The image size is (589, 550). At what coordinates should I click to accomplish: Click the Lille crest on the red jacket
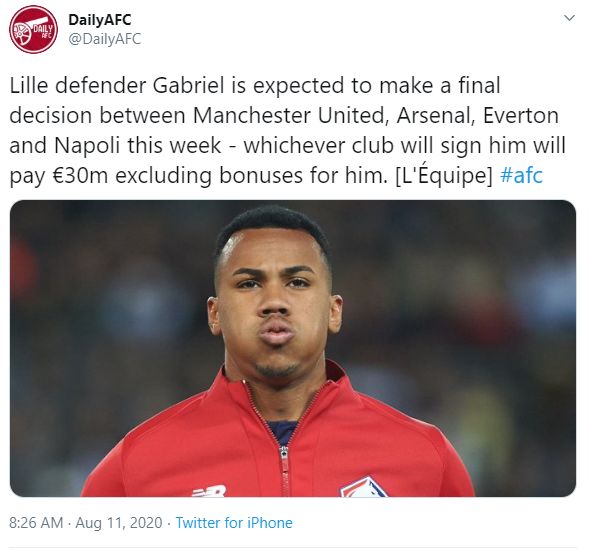tap(363, 487)
